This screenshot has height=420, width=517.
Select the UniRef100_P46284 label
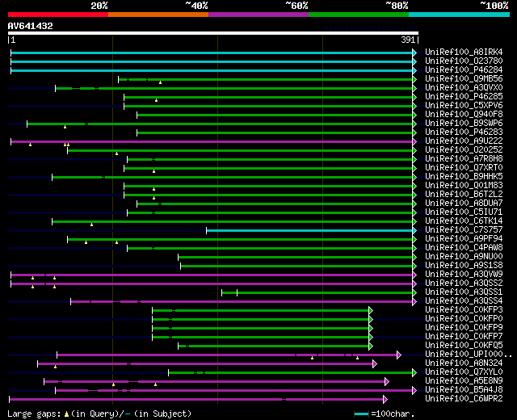click(464, 70)
